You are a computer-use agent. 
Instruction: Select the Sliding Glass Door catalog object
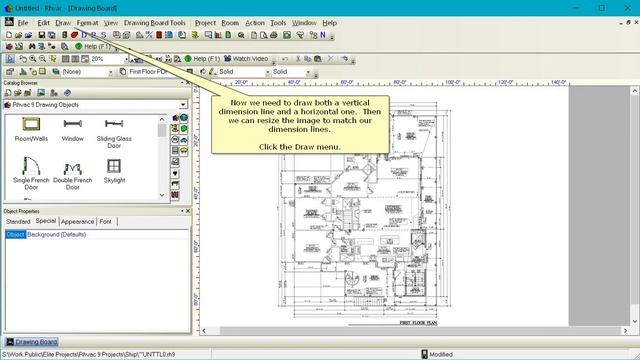tap(114, 133)
